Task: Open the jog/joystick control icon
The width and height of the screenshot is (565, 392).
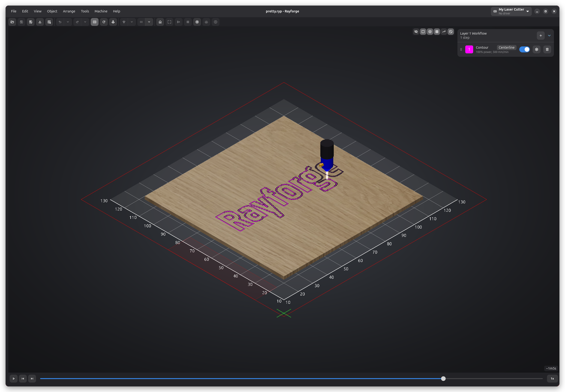Action: pyautogui.click(x=113, y=22)
